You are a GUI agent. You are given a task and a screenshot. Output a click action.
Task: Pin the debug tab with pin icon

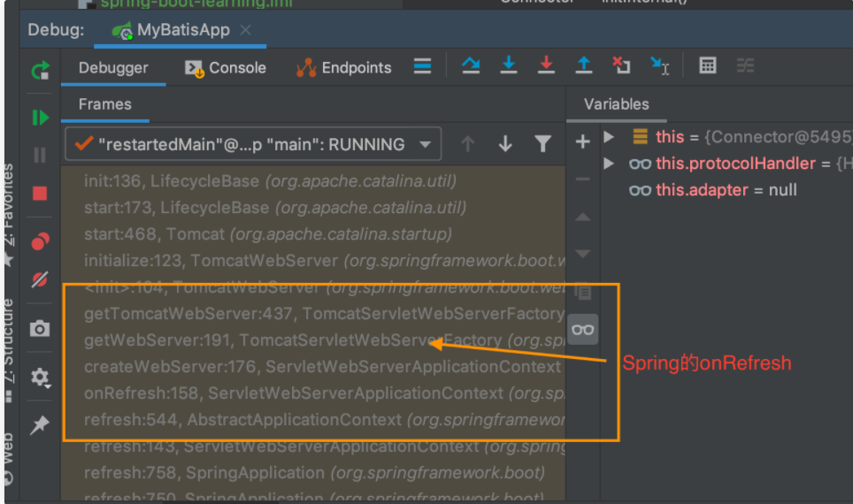(40, 424)
